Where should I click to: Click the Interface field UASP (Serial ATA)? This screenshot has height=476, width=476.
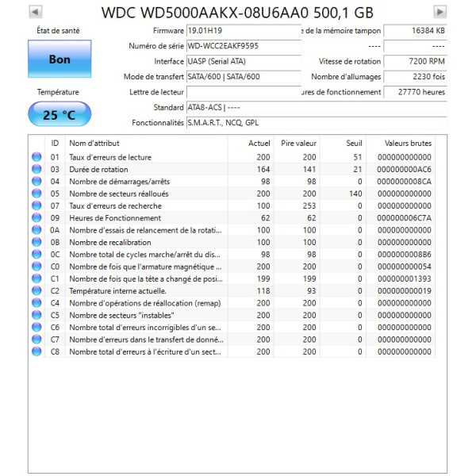click(244, 61)
